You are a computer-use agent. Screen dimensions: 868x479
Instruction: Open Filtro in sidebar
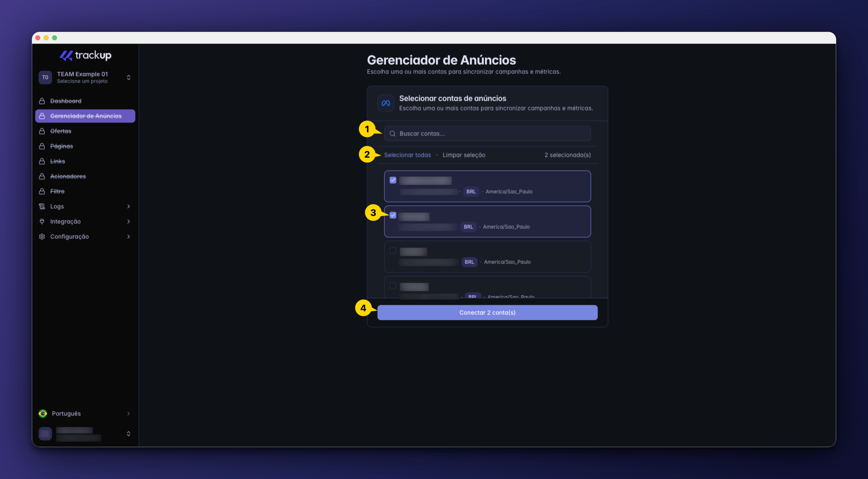tap(85, 191)
